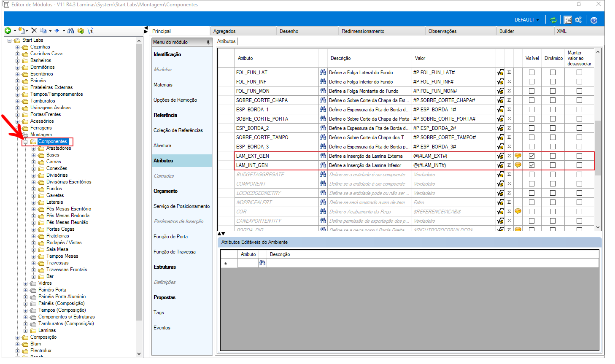Click the empty Atributo cell in environment table
The height and width of the screenshot is (364, 615).
tap(248, 263)
